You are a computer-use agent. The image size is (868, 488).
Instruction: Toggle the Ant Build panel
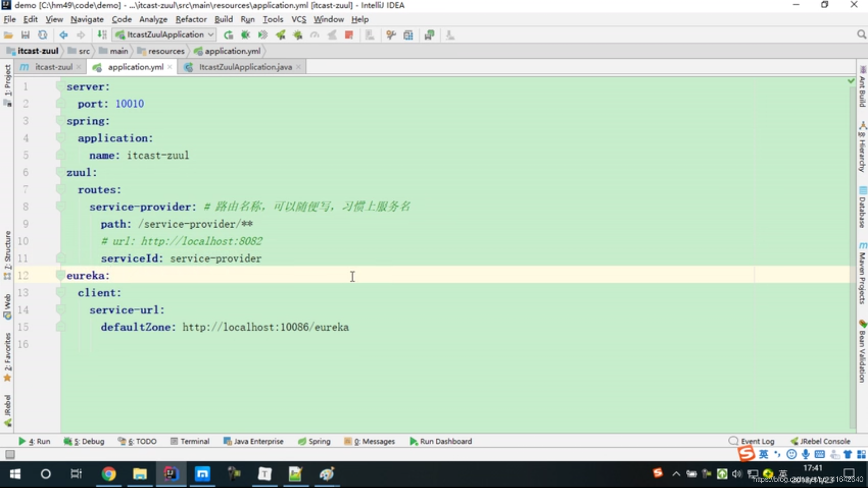(x=862, y=87)
